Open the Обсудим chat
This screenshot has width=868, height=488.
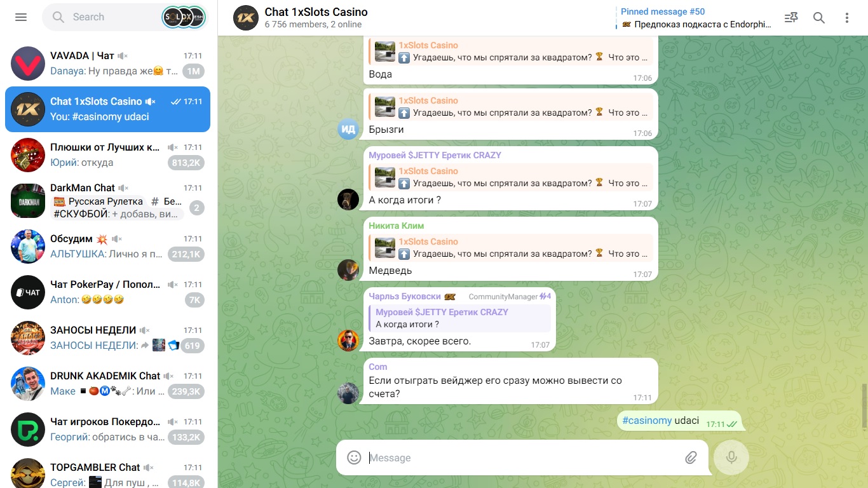pos(108,247)
